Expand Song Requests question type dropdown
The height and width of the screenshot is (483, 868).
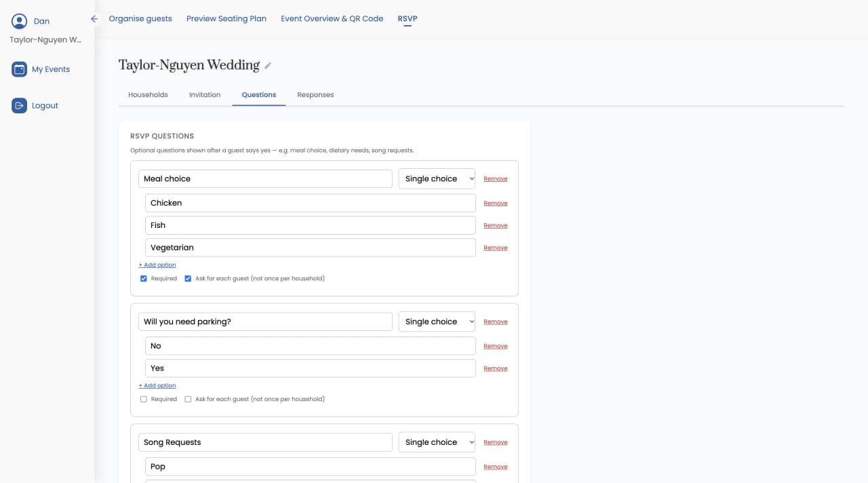tap(437, 442)
